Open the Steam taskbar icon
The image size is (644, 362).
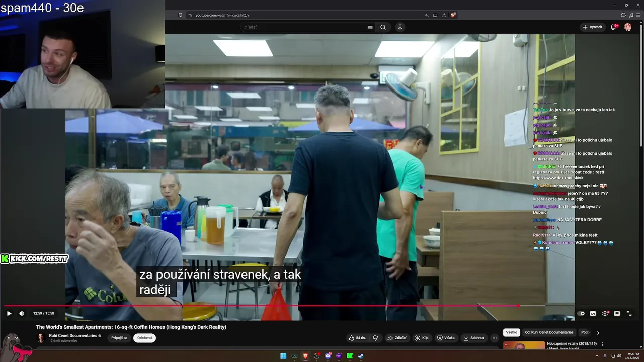(x=361, y=356)
